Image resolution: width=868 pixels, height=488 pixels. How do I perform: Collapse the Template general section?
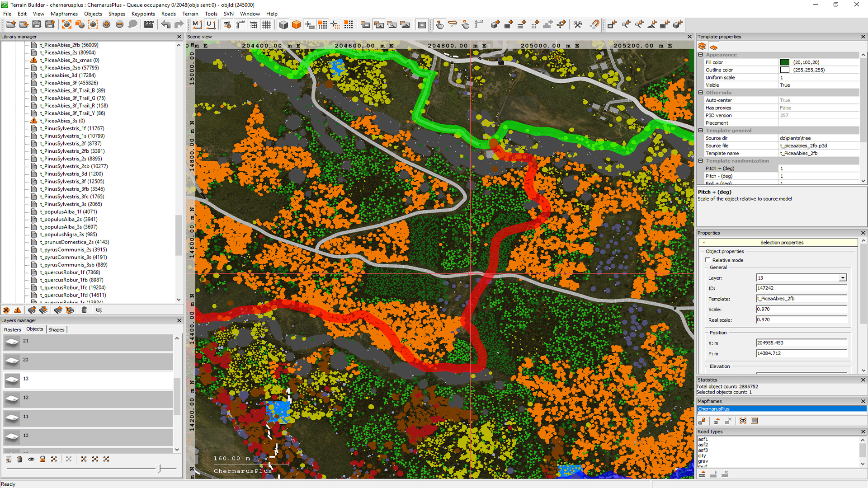click(700, 131)
